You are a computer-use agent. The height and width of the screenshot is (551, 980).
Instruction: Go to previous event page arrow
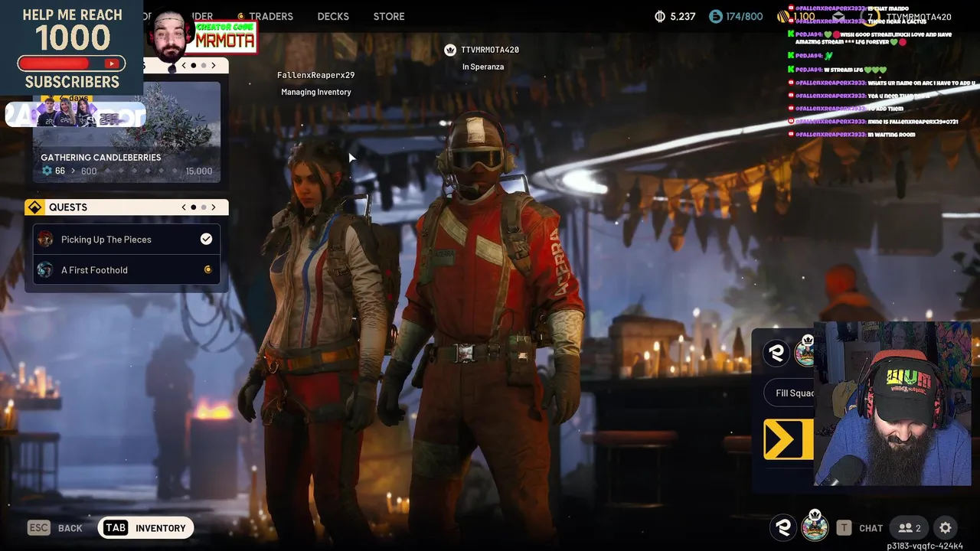184,66
